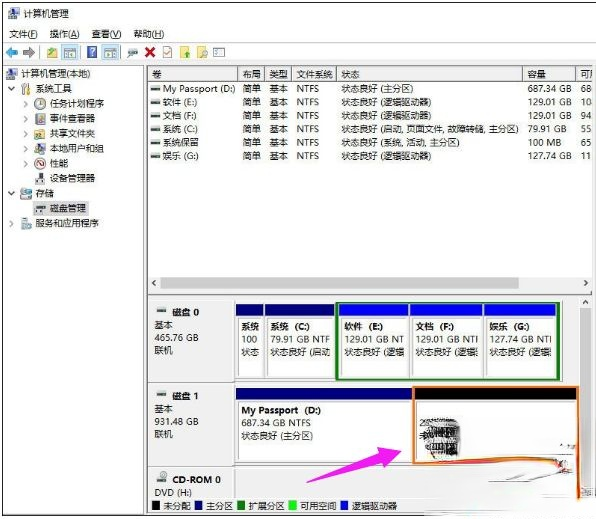
Task: Select 计算机管理(本地) root node
Action: pyautogui.click(x=55, y=74)
